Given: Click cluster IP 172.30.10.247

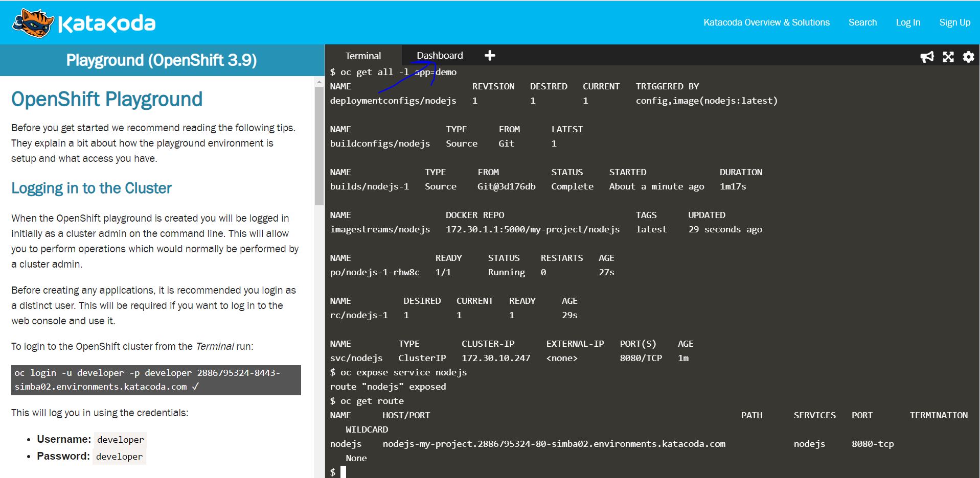Looking at the screenshot, I should coord(496,358).
